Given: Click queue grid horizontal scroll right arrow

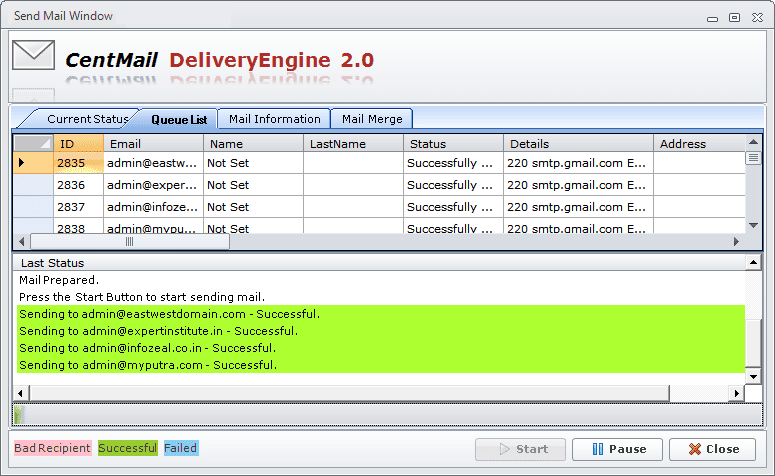Looking at the screenshot, I should 736,242.
